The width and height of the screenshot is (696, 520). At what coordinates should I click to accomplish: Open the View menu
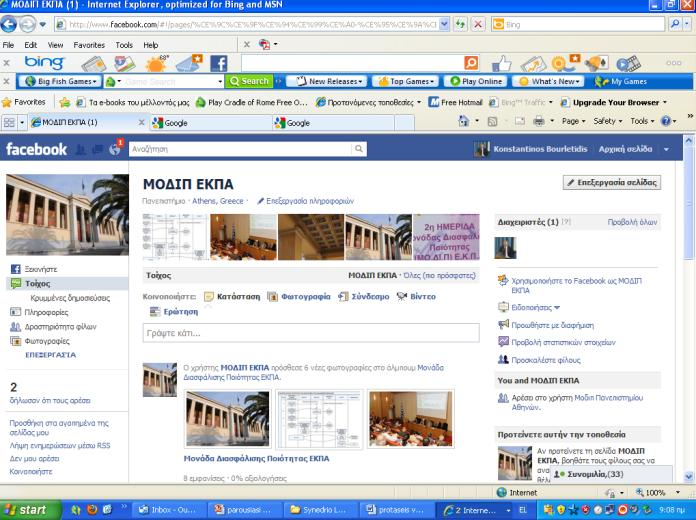[x=55, y=45]
